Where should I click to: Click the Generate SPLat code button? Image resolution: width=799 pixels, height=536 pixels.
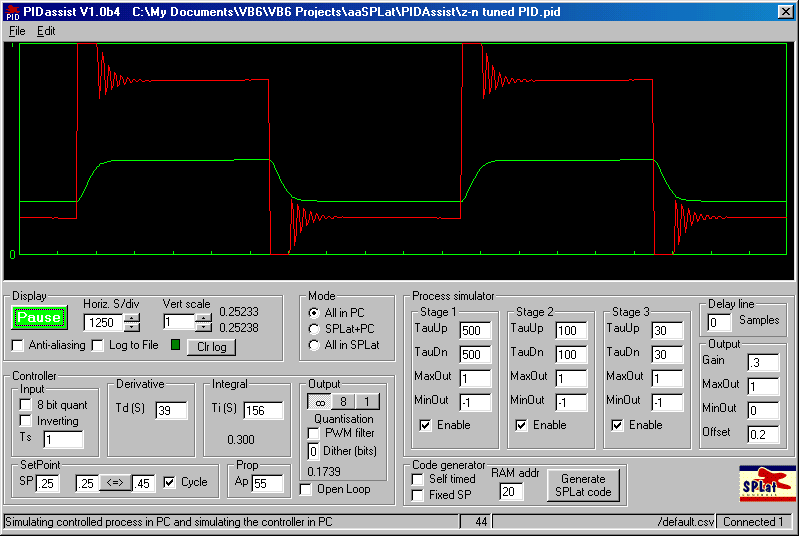(582, 485)
